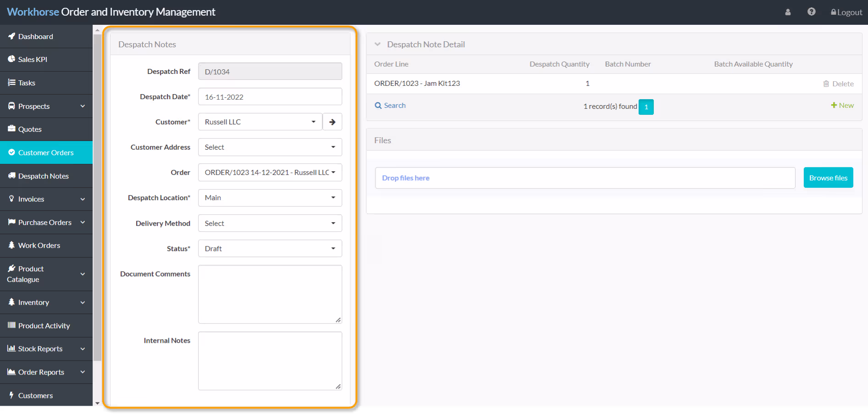Click the Stock Reports bar chart icon

(x=11, y=349)
